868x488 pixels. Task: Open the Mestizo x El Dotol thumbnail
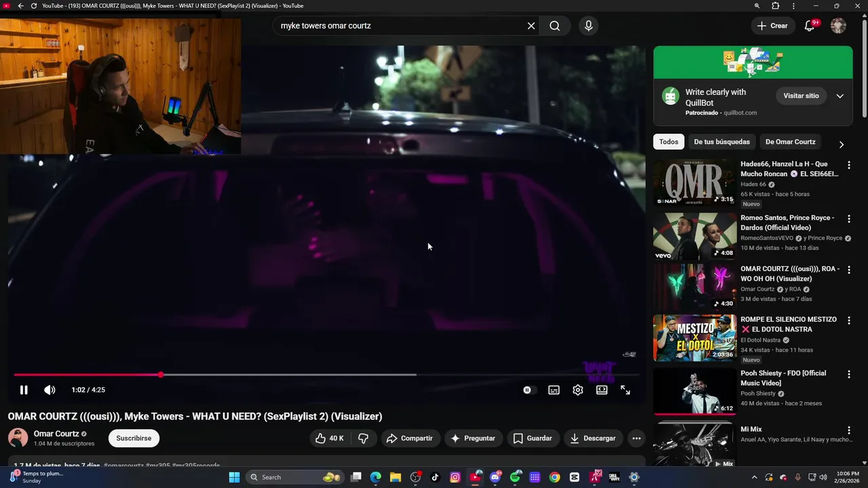pyautogui.click(x=694, y=338)
